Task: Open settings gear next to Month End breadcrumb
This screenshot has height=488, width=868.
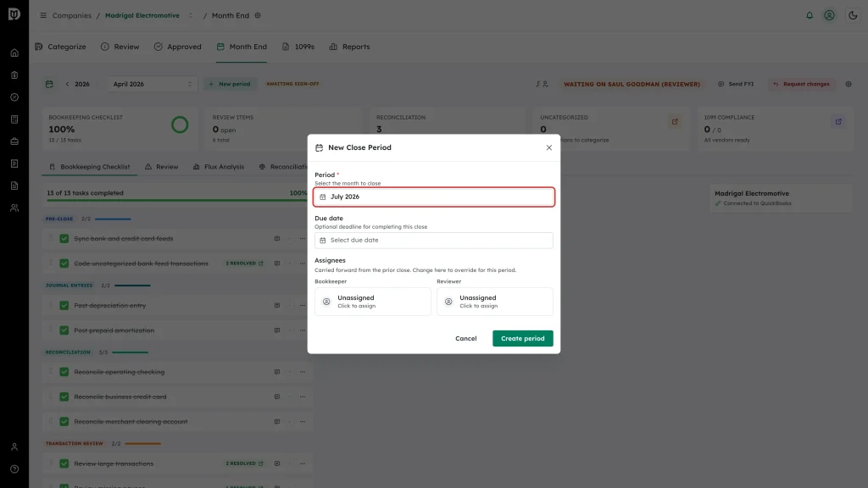Action: coord(258,15)
